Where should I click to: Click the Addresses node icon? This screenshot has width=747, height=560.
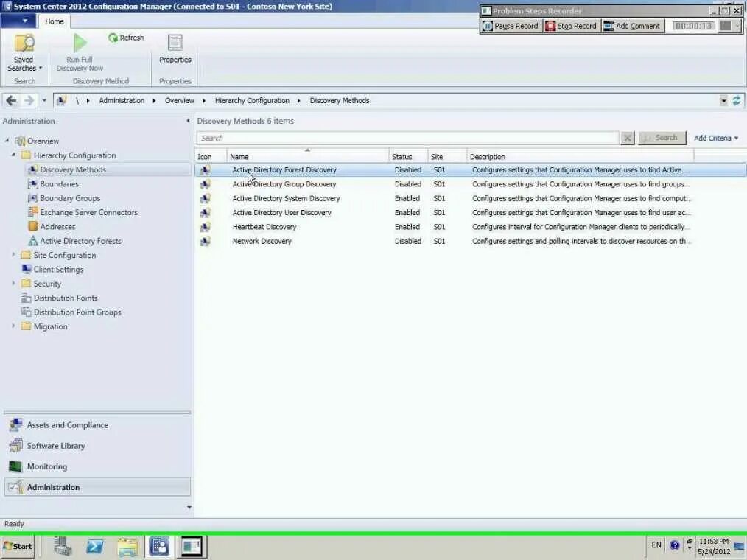pyautogui.click(x=32, y=227)
